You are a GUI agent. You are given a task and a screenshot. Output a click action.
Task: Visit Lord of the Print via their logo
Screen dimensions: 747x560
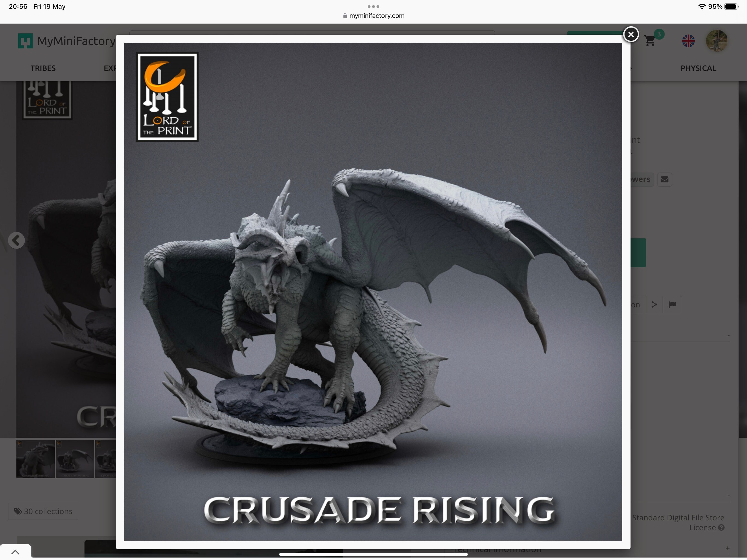[x=167, y=97]
